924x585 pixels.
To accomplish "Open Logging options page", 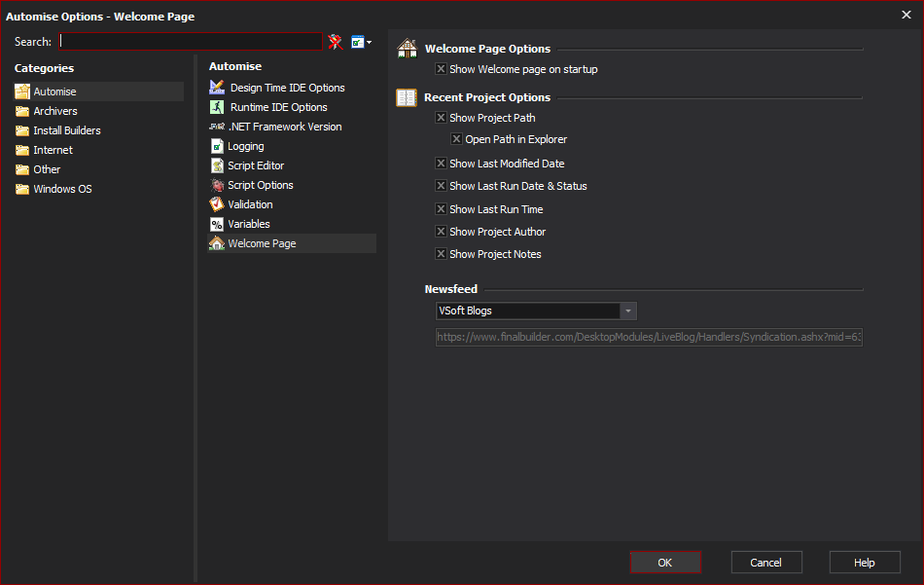I will (x=246, y=146).
